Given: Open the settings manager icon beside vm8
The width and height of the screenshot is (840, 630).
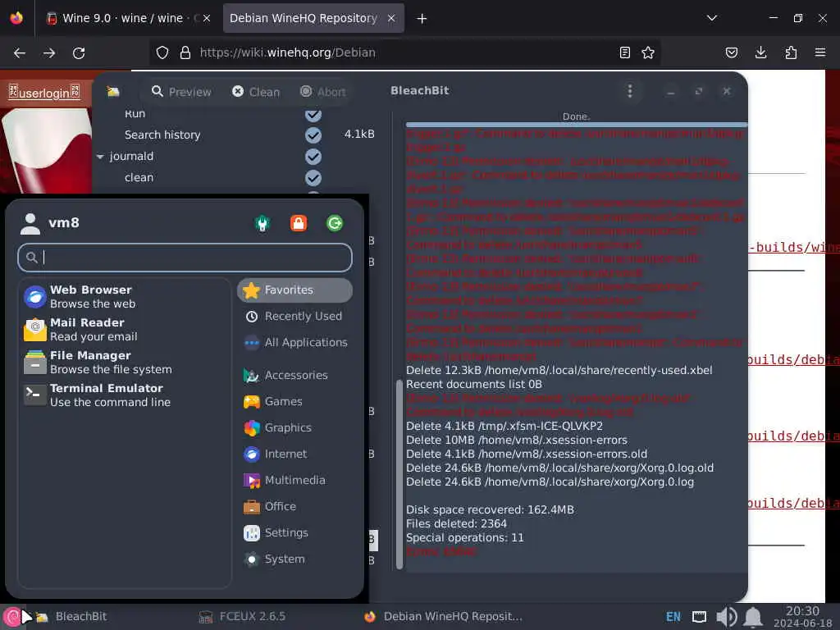Looking at the screenshot, I should click(262, 223).
